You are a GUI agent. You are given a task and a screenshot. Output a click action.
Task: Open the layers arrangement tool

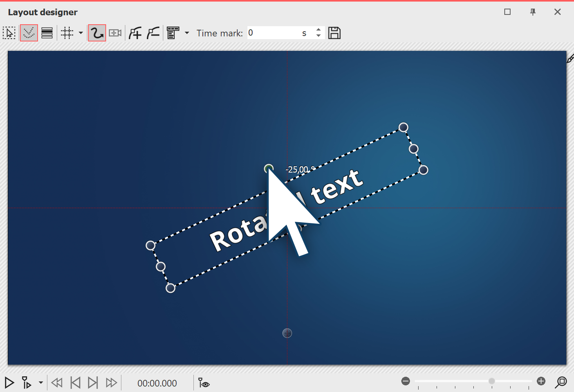click(47, 32)
